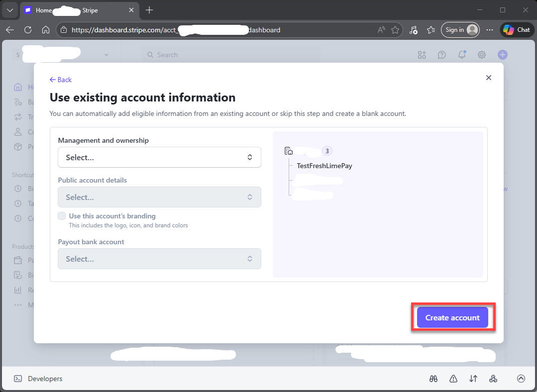Refresh the page in the browser
Image resolution: width=537 pixels, height=392 pixels.
[x=28, y=30]
